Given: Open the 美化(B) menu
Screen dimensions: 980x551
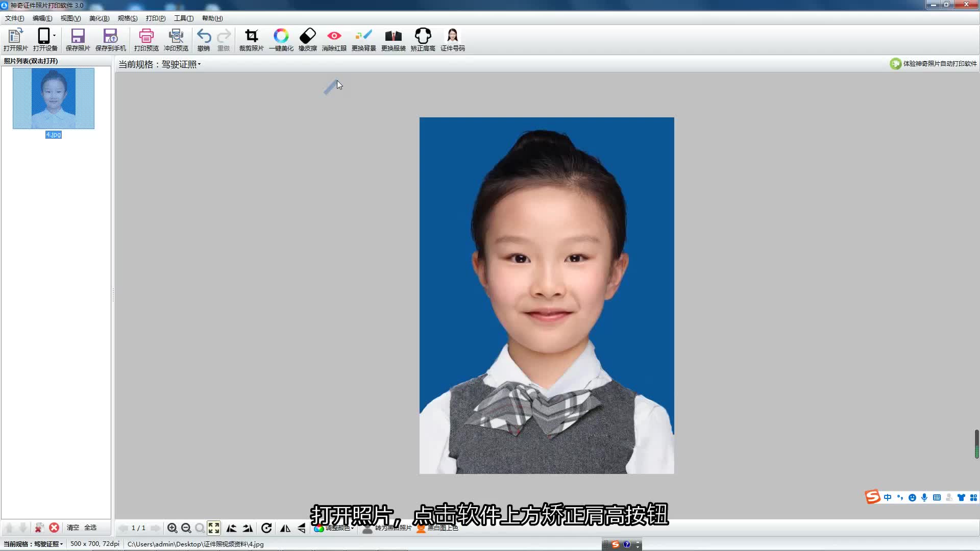Looking at the screenshot, I should tap(99, 18).
